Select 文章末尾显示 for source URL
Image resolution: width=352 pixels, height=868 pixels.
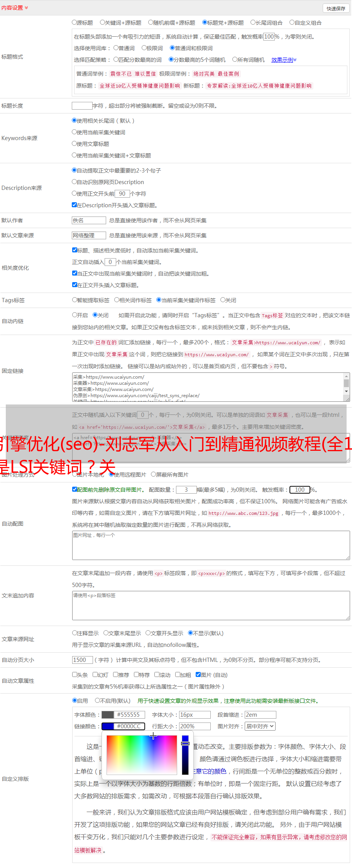pyautogui.click(x=106, y=633)
